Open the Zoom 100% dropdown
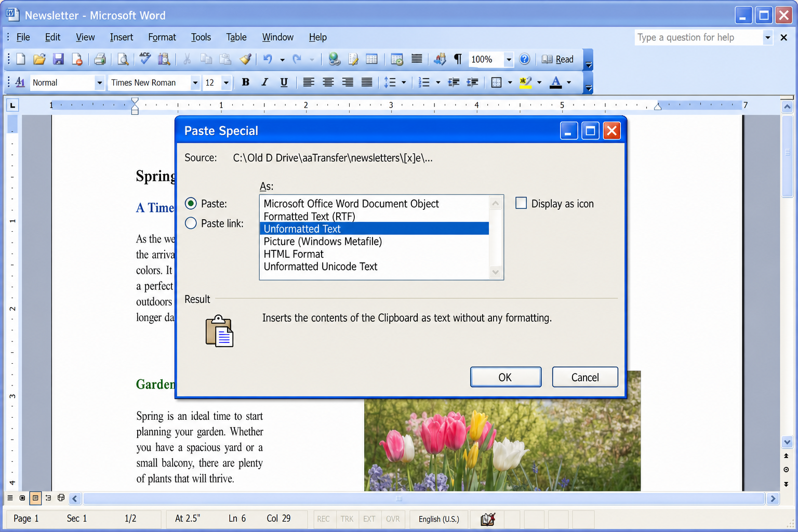The width and height of the screenshot is (798, 532). pyautogui.click(x=509, y=59)
